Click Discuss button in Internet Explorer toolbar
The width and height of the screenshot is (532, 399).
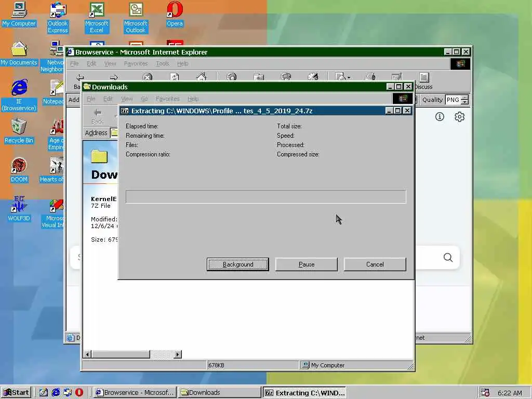[424, 81]
